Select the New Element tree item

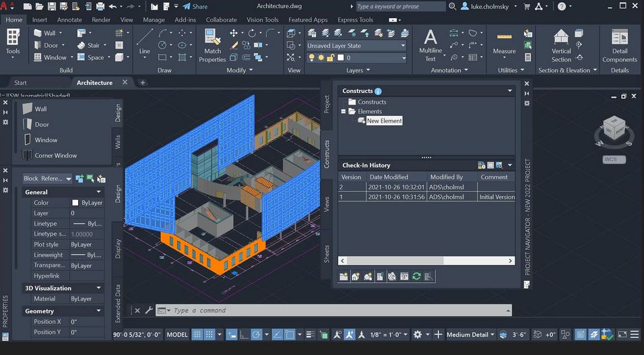(385, 121)
